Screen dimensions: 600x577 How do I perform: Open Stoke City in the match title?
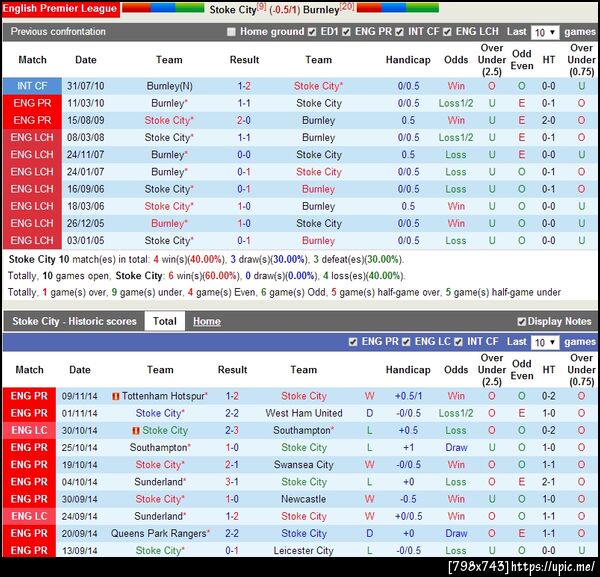click(233, 10)
